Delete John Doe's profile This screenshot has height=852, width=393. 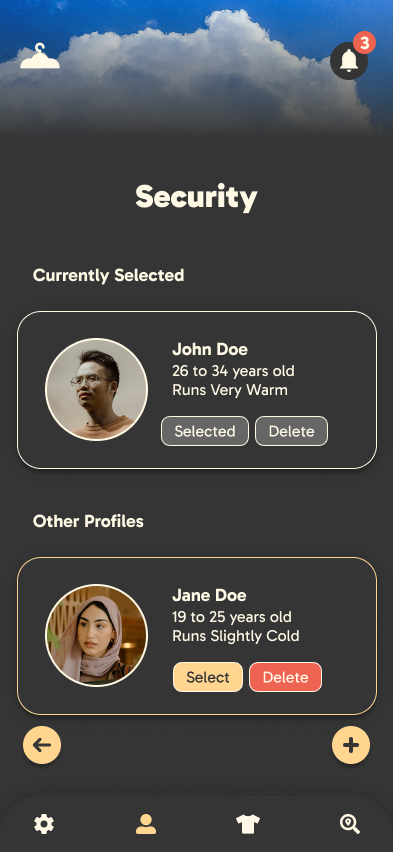(291, 431)
